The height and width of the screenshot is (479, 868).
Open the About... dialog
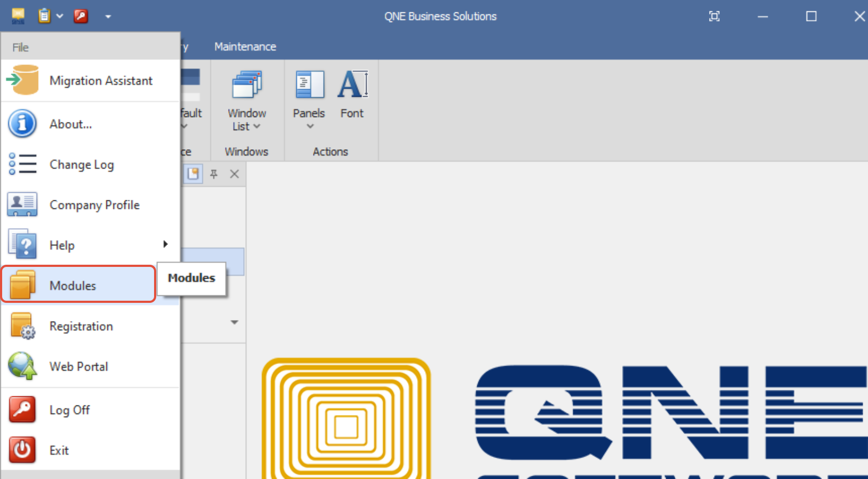(x=90, y=124)
